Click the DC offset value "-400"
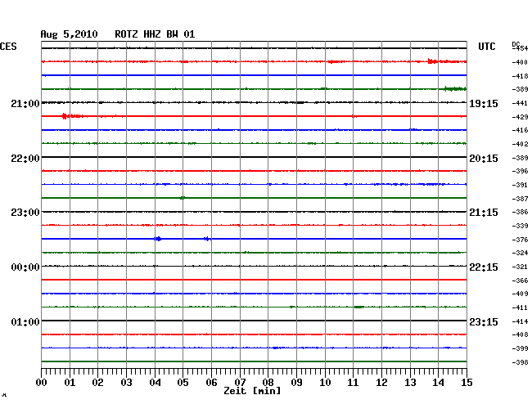532x404 pixels. tap(520, 62)
